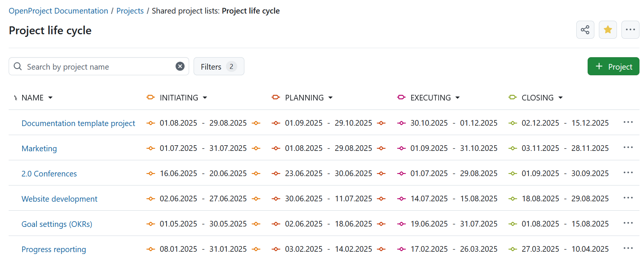Image resolution: width=644 pixels, height=260 pixels.
Task: Go to the Projects breadcrumb link
Action: [130, 11]
